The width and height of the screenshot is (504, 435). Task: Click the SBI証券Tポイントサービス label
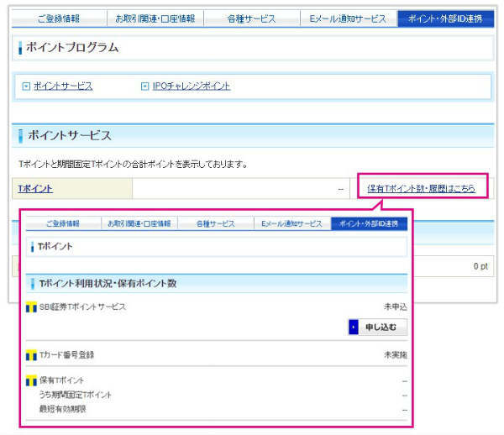82,307
